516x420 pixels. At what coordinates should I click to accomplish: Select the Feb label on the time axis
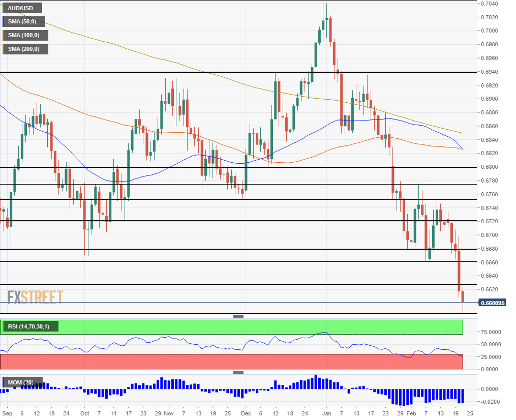(x=412, y=413)
